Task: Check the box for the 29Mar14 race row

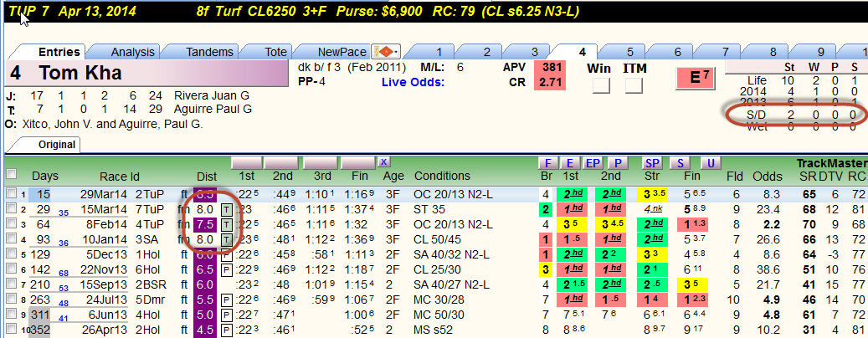Action: point(11,194)
